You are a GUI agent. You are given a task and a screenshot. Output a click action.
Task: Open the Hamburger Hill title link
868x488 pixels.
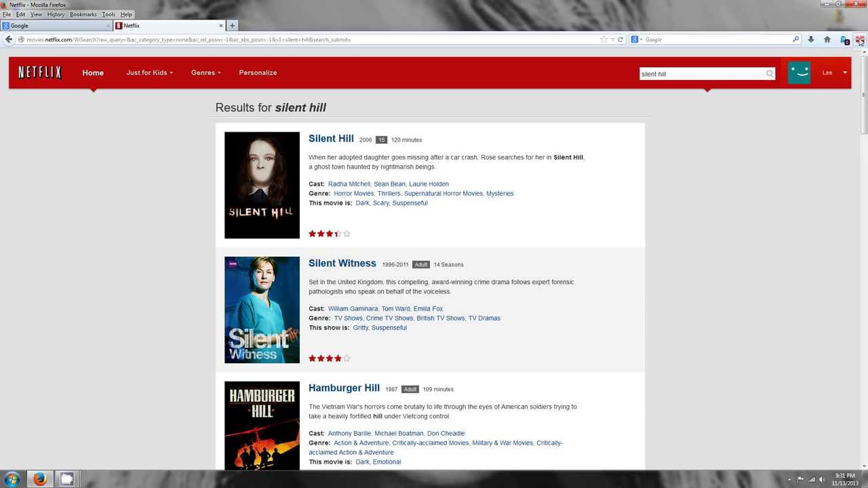pyautogui.click(x=344, y=388)
